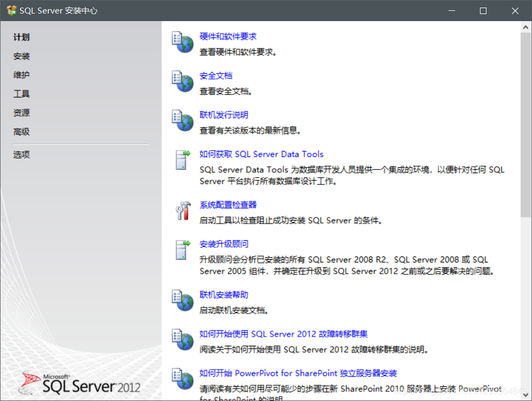
Task: Open PowerPivot for SharePoint 独立服务器安装 link
Action: coord(298,373)
